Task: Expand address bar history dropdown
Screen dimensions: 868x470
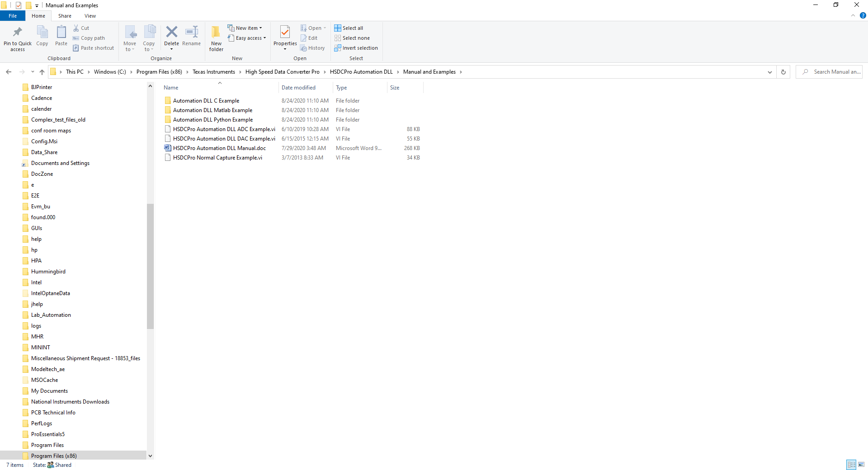Action: click(x=770, y=72)
